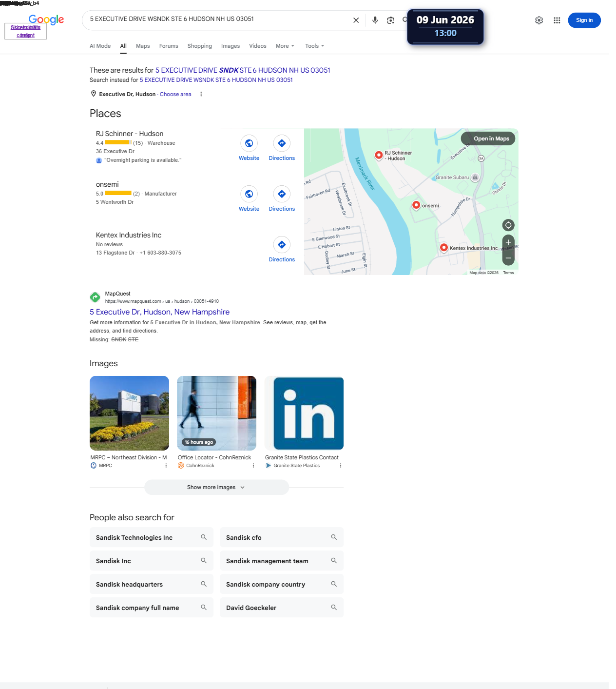Viewport: 616px width, 689px height.
Task: Open search by image camera icon
Action: (x=390, y=20)
